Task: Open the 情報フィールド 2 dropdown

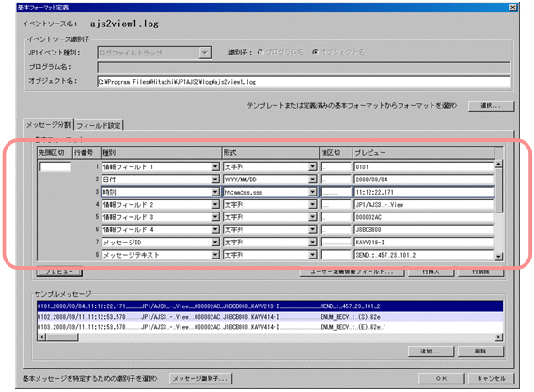Action: click(x=215, y=205)
